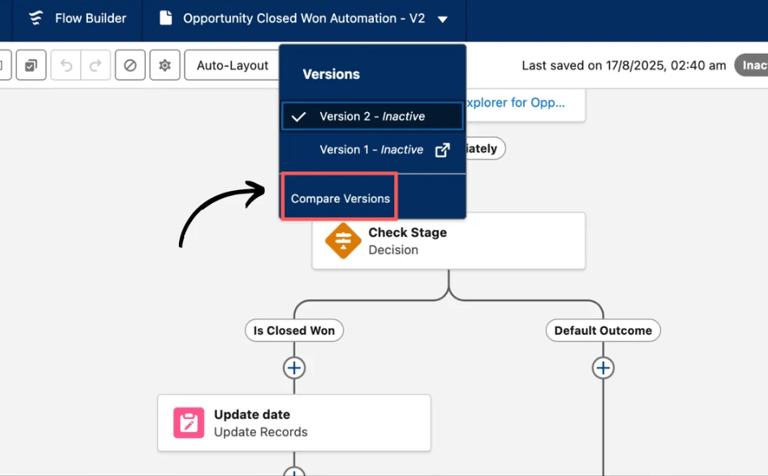Add element under Is Closed Won
The image size is (768, 476).
(x=294, y=368)
